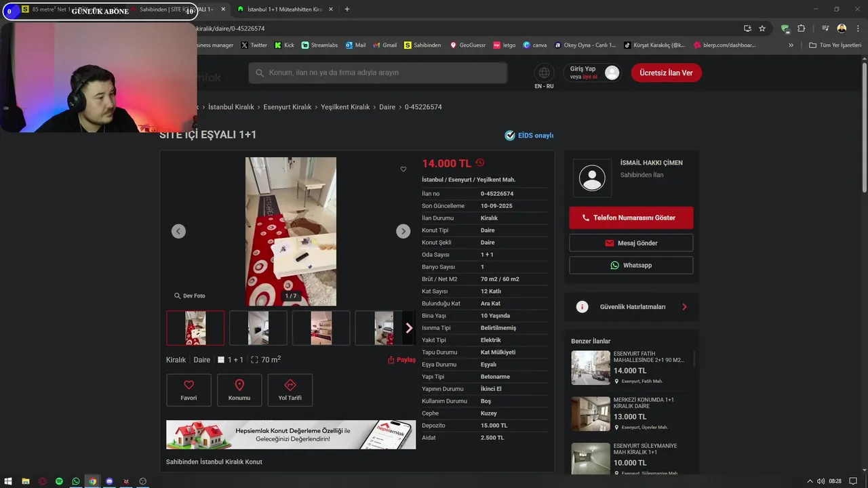The width and height of the screenshot is (868, 488).
Task: Open File Explorer from the taskbar
Action: tap(26, 481)
